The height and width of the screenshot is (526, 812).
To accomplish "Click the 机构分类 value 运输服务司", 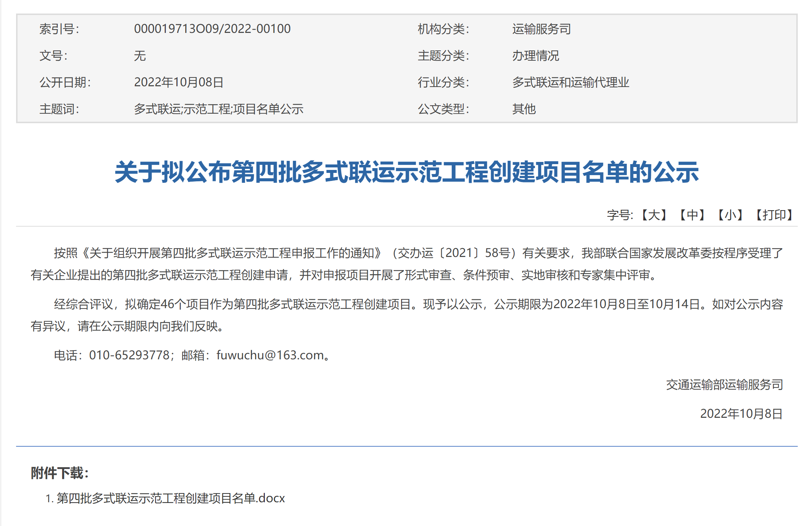I will 542,29.
